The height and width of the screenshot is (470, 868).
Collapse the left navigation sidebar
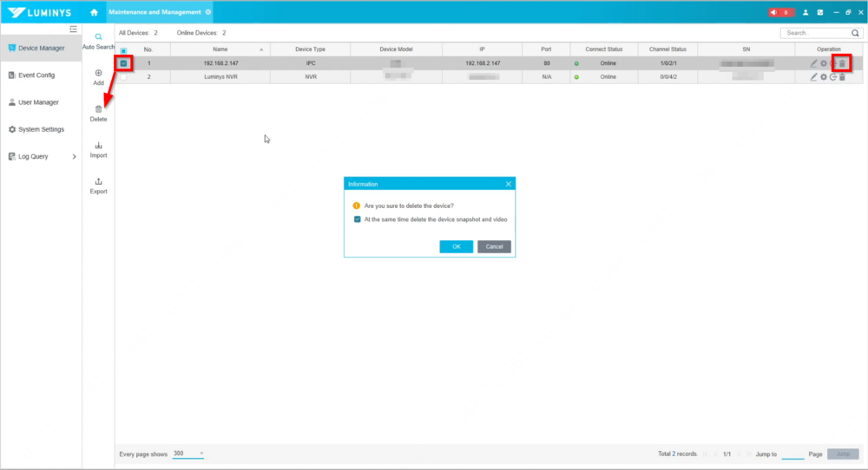pos(73,29)
